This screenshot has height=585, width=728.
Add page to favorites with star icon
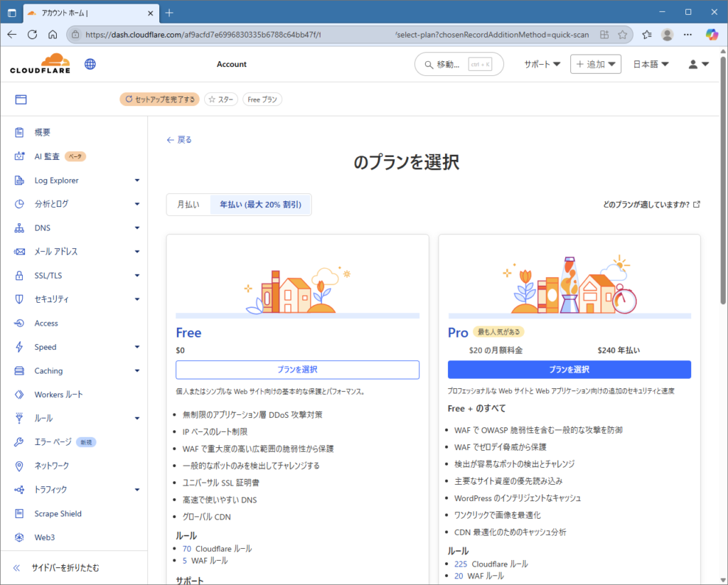623,34
